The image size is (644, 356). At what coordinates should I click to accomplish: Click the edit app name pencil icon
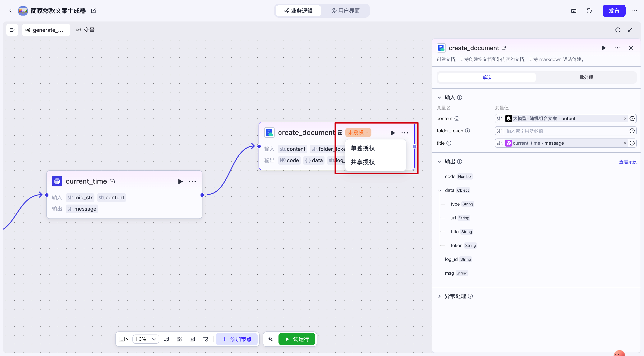coord(94,11)
